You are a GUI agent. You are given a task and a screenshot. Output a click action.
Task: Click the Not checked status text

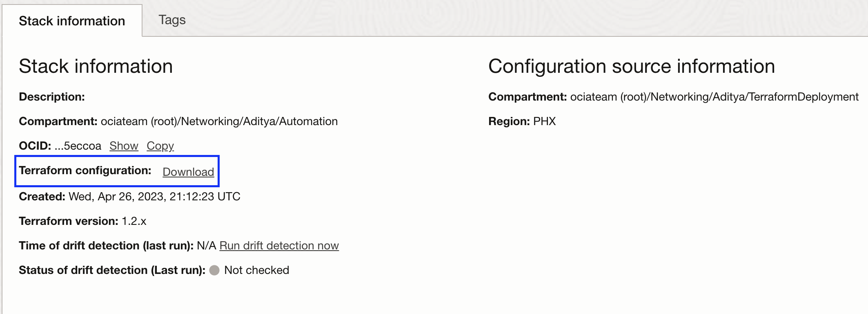point(257,270)
